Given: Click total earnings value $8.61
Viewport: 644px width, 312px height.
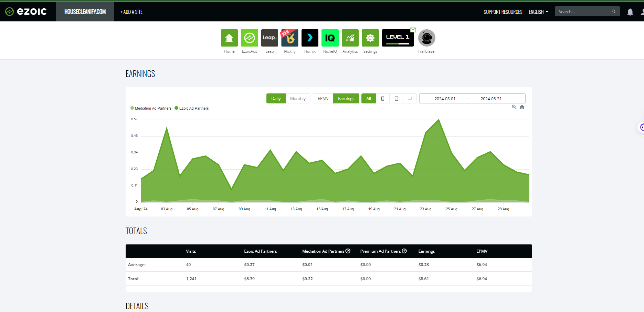Looking at the screenshot, I should click(x=424, y=279).
